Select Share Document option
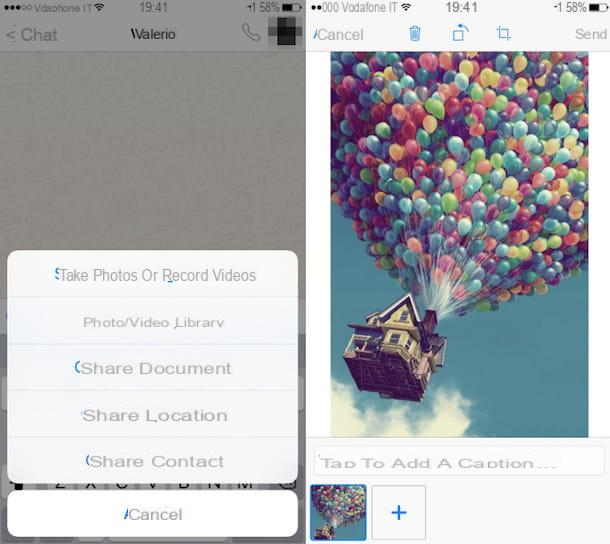The width and height of the screenshot is (610, 544). [x=152, y=368]
